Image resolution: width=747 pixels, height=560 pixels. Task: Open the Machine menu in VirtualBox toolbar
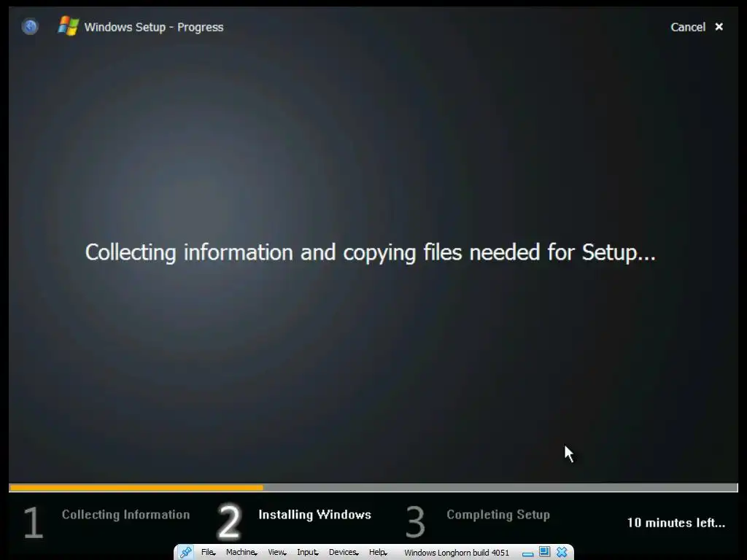point(241,552)
